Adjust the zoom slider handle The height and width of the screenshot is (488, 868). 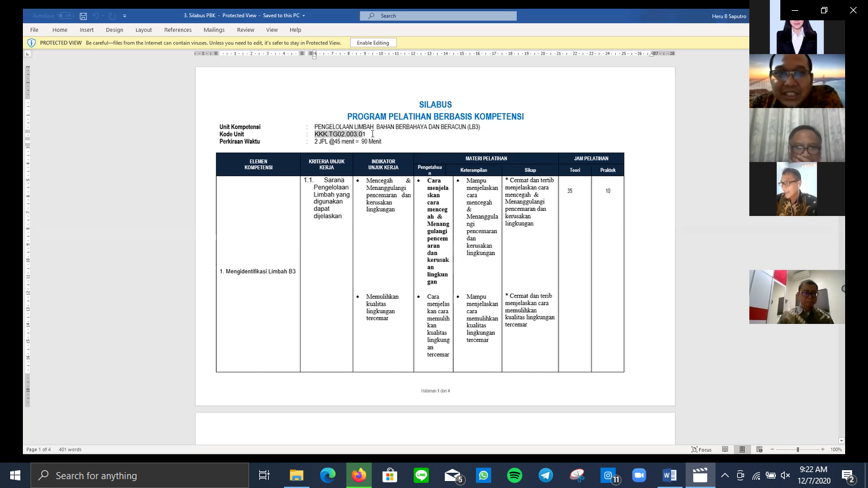(798, 449)
